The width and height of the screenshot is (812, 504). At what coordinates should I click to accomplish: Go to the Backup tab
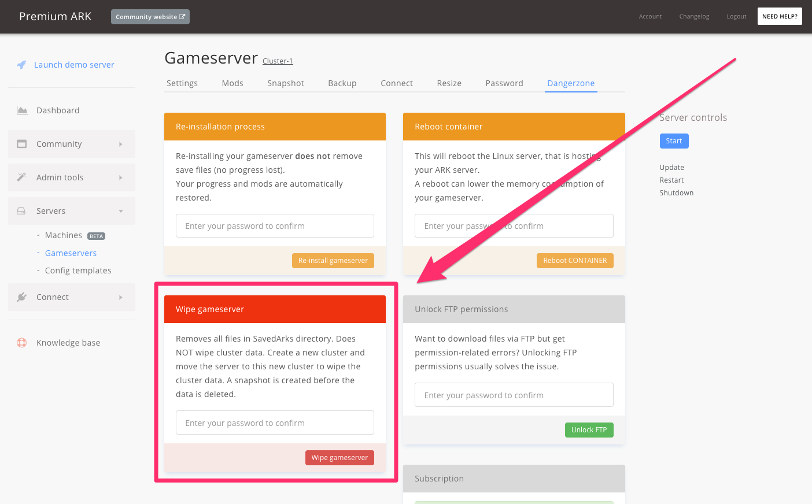pos(342,83)
